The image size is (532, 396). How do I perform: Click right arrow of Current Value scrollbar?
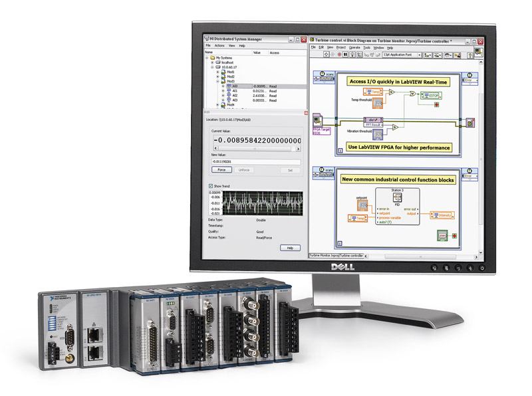(x=298, y=149)
